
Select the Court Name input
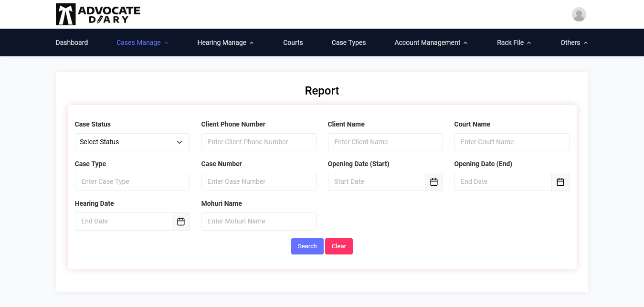tap(511, 142)
